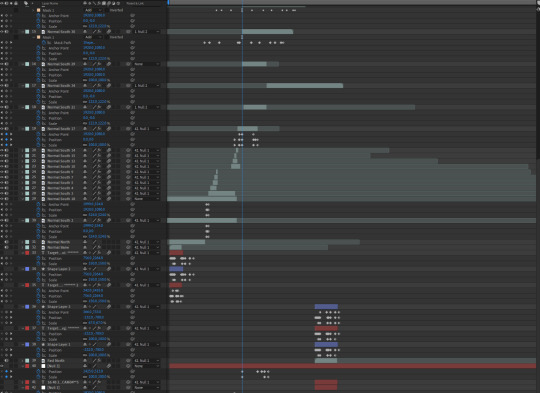
Task: Toggle effects fx switch on layer 16
Action: click(x=99, y=64)
